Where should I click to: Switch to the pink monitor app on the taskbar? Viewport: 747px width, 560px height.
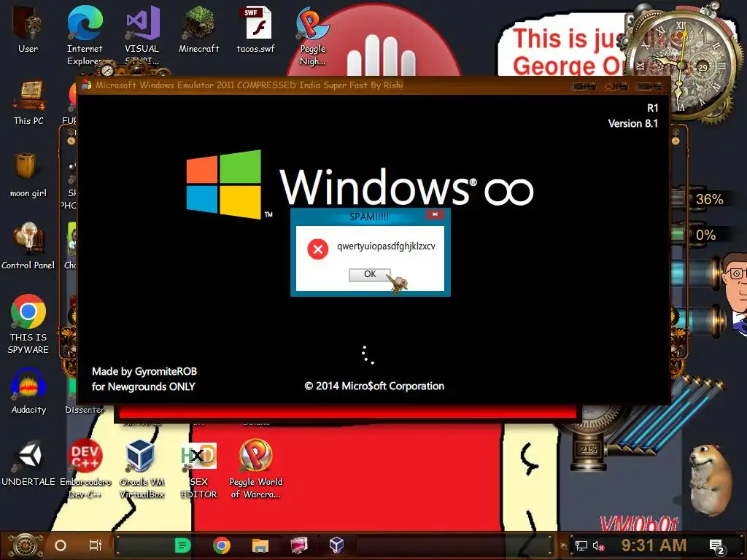click(x=298, y=545)
